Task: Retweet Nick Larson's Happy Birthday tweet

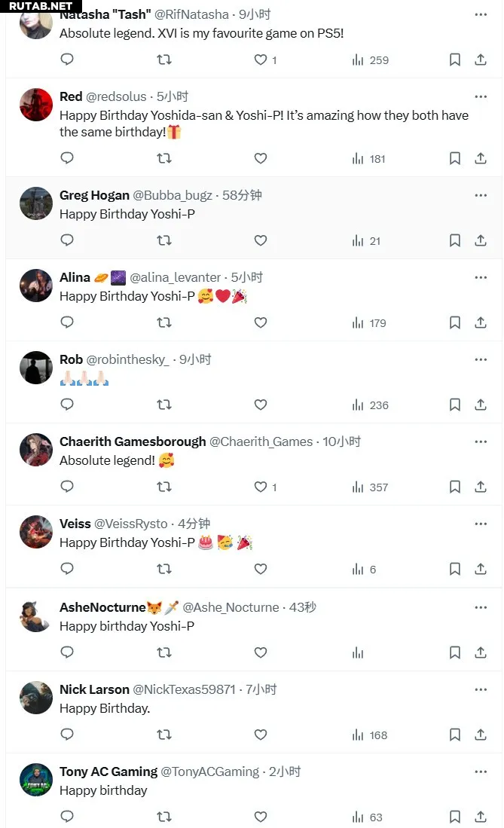Action: coord(163,734)
